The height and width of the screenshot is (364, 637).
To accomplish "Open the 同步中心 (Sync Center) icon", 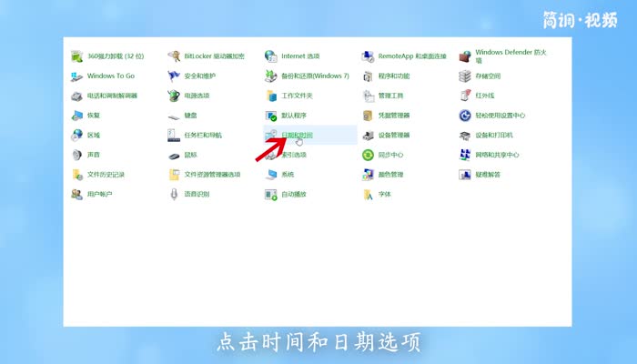I will tap(369, 156).
